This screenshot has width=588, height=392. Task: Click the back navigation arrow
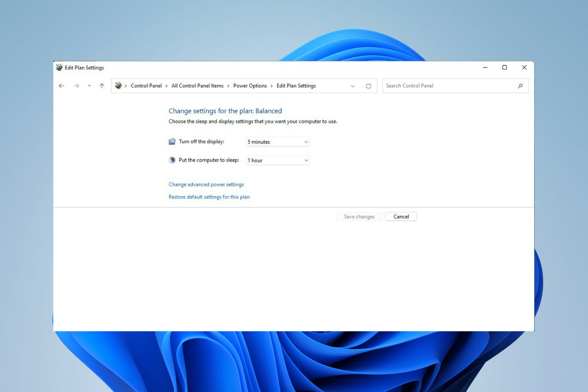point(62,85)
